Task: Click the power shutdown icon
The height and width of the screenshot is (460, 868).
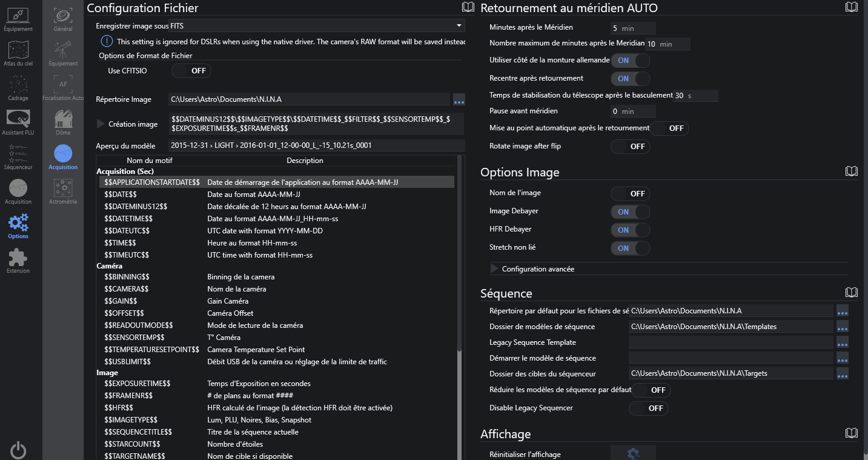Action: tap(18, 450)
